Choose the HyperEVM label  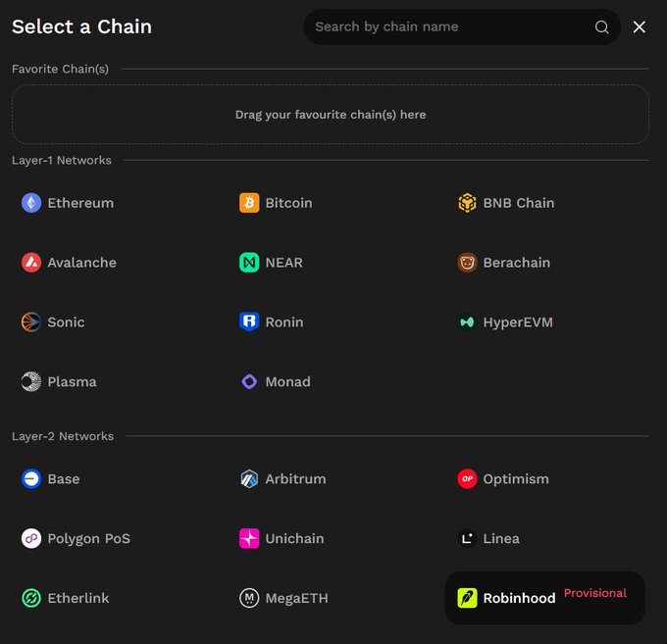tap(518, 322)
